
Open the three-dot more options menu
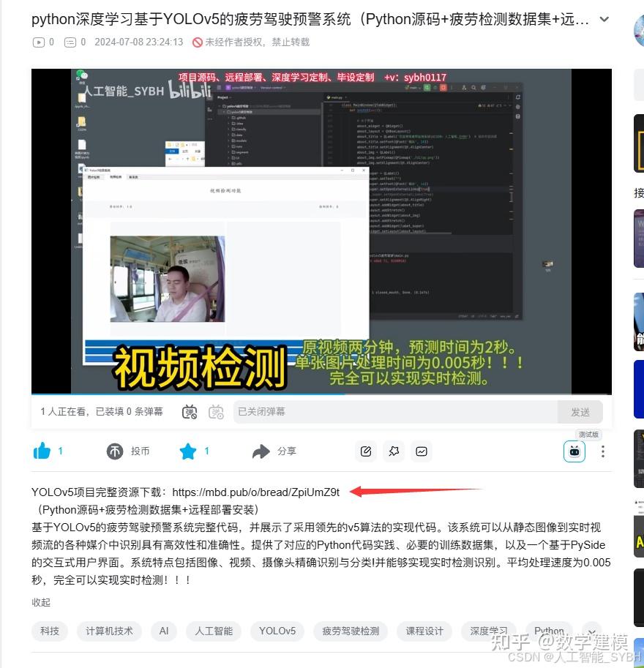click(604, 451)
